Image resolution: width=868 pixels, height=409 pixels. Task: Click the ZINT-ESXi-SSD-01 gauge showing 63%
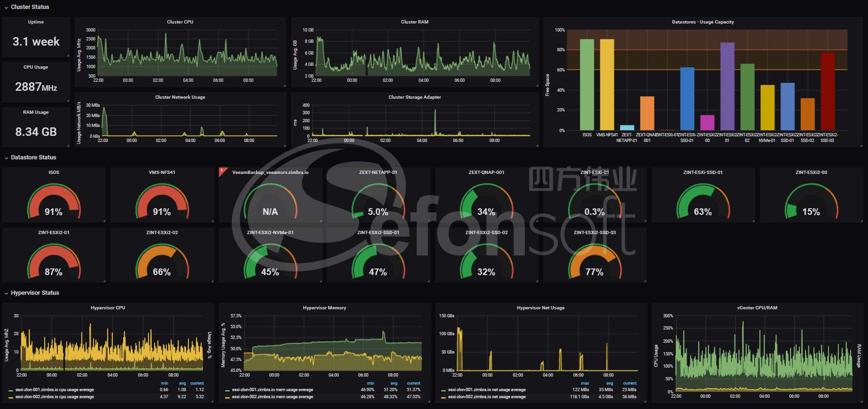tap(703, 202)
